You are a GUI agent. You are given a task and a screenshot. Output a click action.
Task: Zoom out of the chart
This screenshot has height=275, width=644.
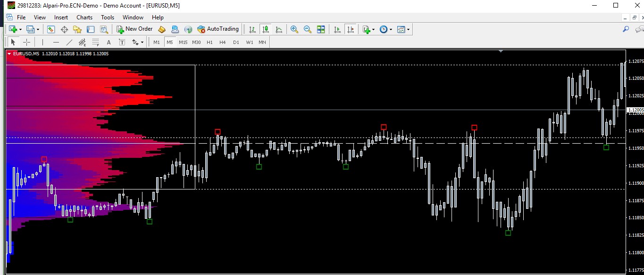coord(308,29)
